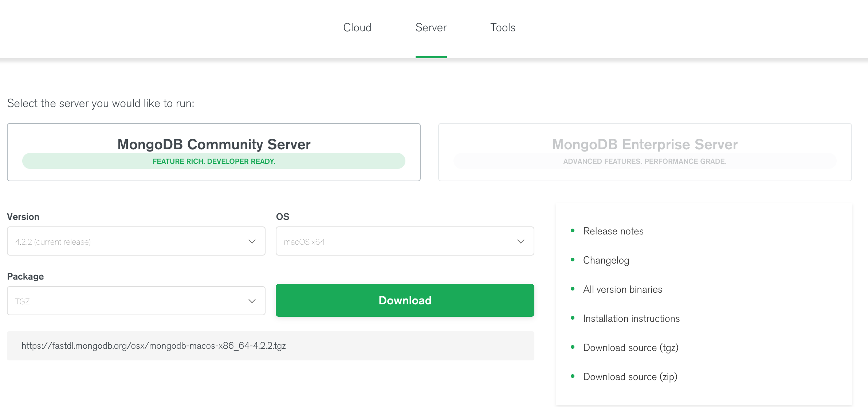Open Changelog link
The width and height of the screenshot is (868, 407).
[x=607, y=260]
